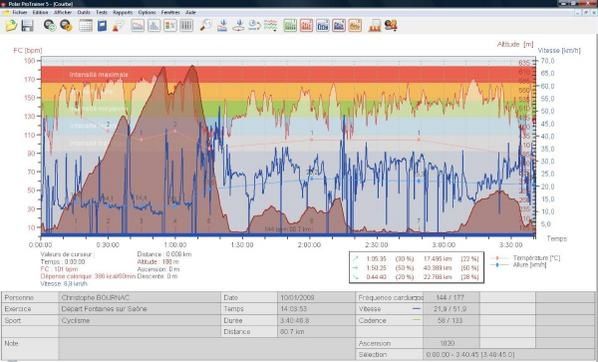Click the red bar chart report icon
The width and height of the screenshot is (598, 362).
(306, 26)
